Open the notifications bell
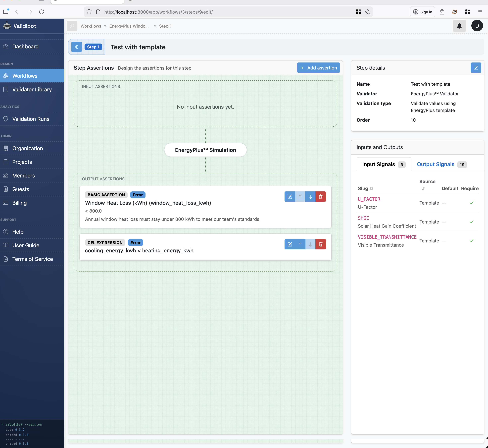The width and height of the screenshot is (488, 448). (x=459, y=26)
